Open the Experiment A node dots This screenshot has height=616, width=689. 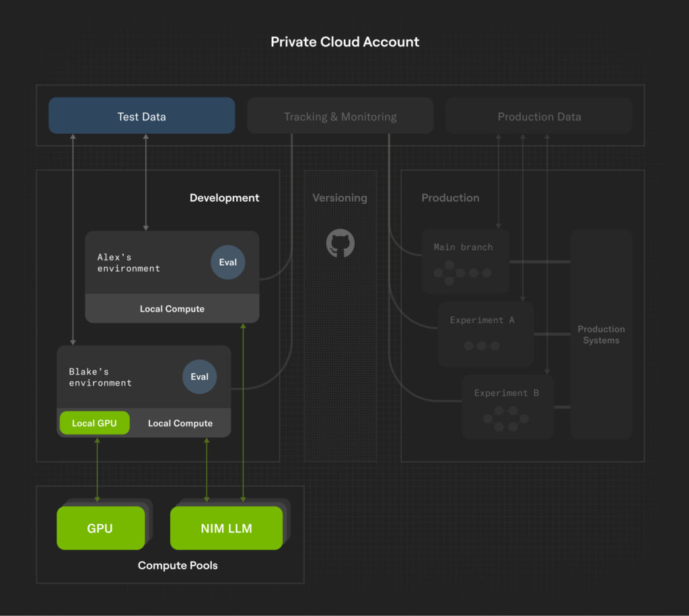[x=481, y=344]
